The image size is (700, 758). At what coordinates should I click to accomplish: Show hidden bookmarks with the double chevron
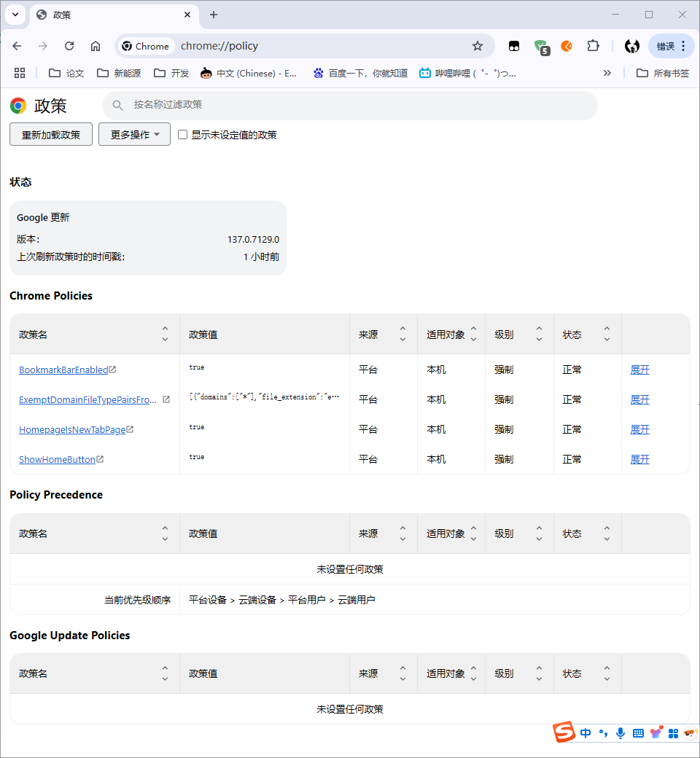pyautogui.click(x=607, y=73)
